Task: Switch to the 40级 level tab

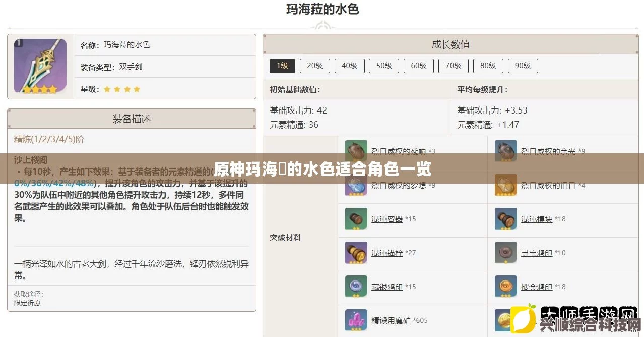Action: (x=349, y=66)
